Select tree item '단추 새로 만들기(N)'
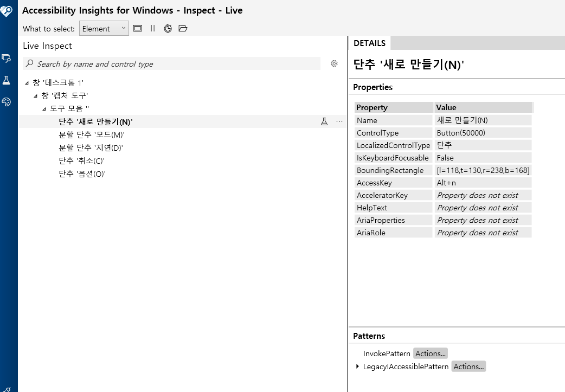 95,122
